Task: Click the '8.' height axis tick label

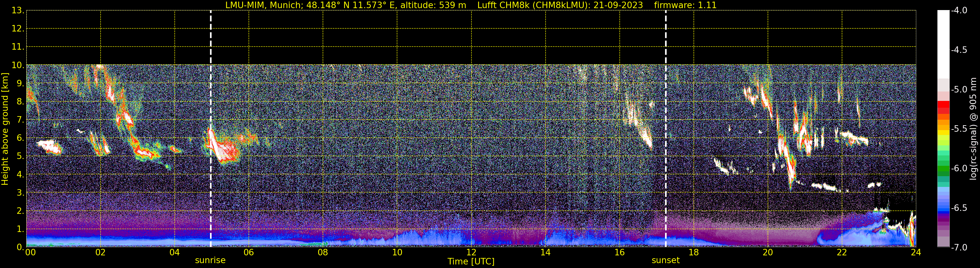Action: coord(20,102)
